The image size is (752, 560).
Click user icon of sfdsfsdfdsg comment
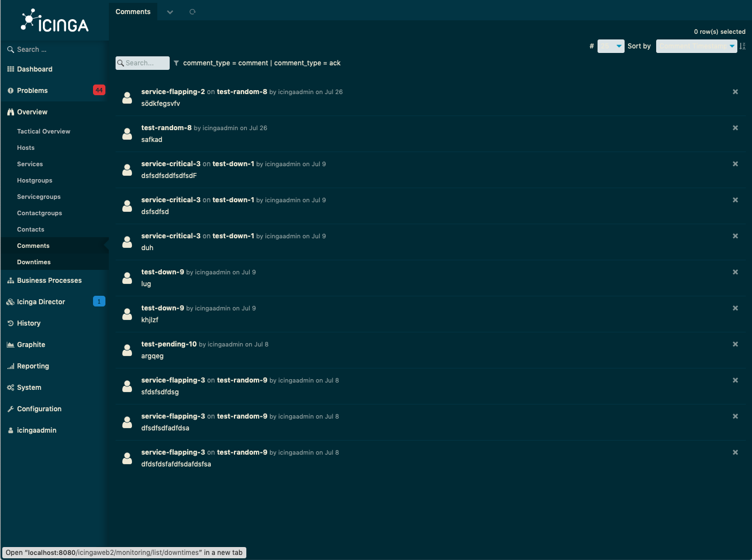[127, 386]
